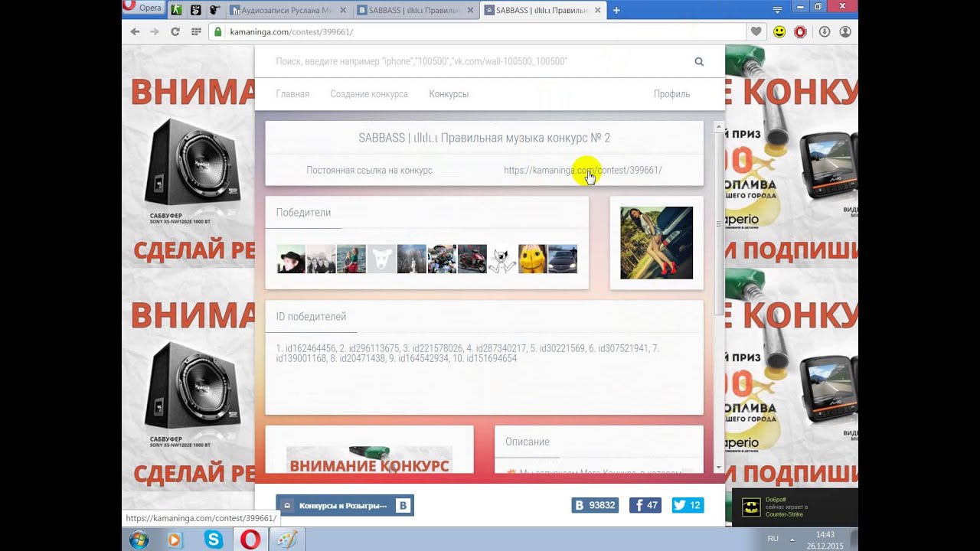Open the dark car winner avatar
980x551 pixels.
(563, 259)
